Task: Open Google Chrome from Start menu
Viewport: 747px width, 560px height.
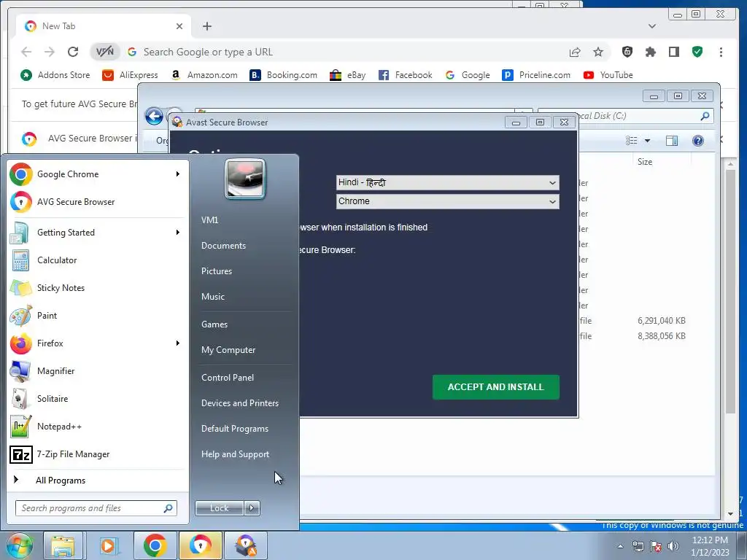Action: 98,174
